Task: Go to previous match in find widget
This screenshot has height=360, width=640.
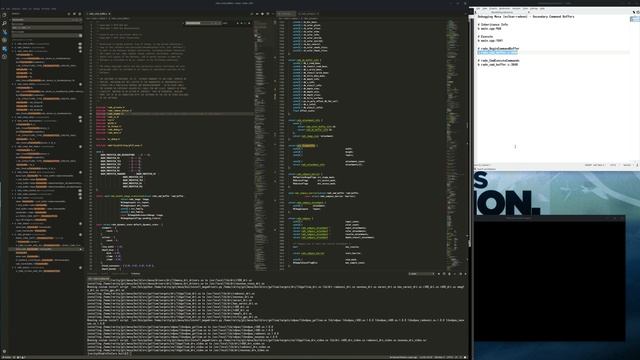Action: point(237,23)
